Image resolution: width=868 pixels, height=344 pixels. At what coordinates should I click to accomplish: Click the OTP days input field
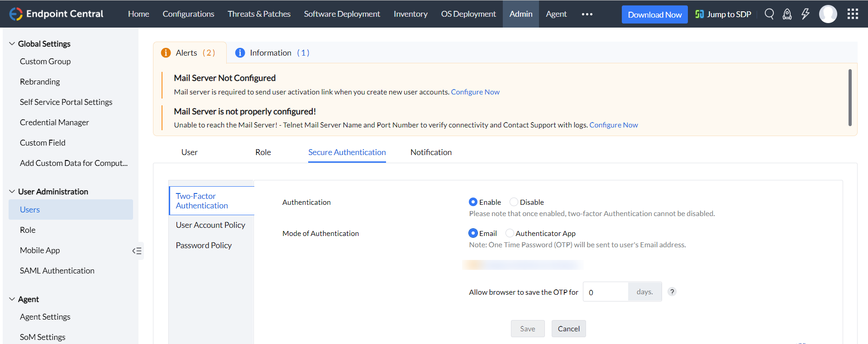(606, 292)
